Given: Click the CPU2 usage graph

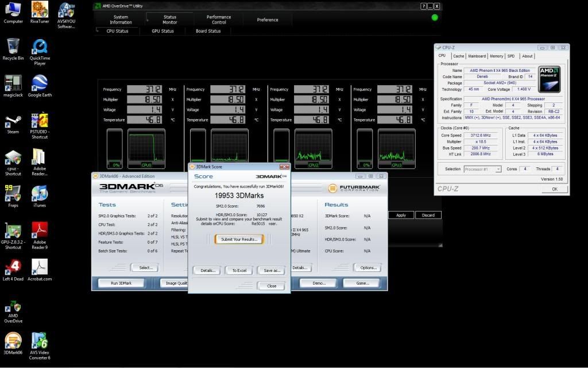Looking at the screenshot, I should pyautogui.click(x=313, y=149).
